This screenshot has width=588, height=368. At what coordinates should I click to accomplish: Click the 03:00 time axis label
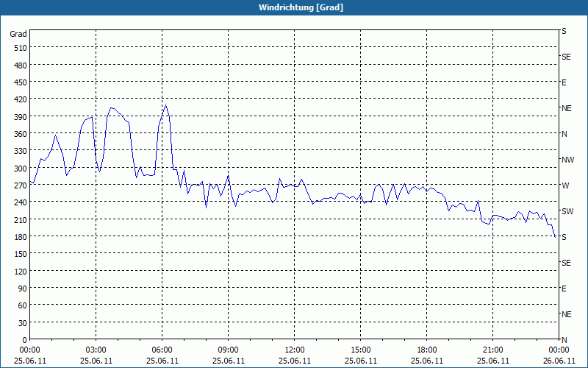click(x=96, y=350)
